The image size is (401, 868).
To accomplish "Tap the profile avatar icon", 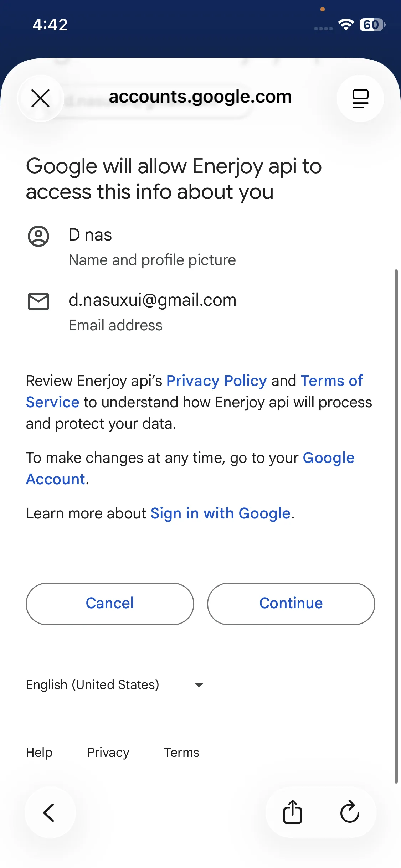I will coord(38,236).
